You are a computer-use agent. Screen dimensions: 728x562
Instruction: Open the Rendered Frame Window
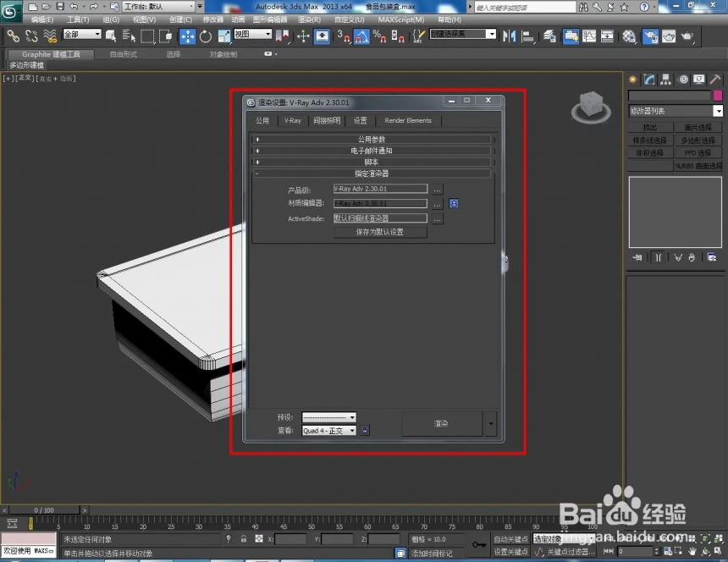(669, 36)
